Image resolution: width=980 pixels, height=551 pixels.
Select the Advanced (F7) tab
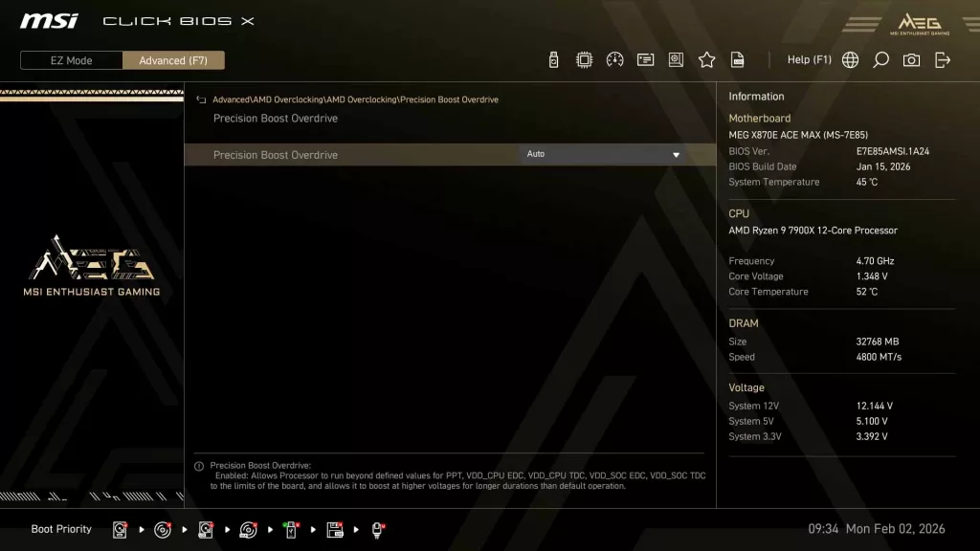click(x=173, y=59)
